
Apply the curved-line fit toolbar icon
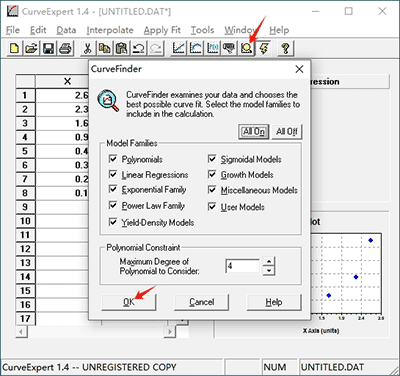[195, 49]
